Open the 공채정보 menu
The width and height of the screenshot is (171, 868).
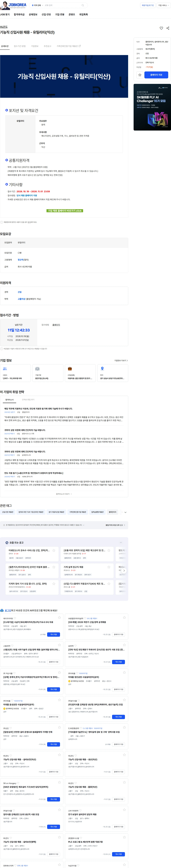tap(33, 15)
